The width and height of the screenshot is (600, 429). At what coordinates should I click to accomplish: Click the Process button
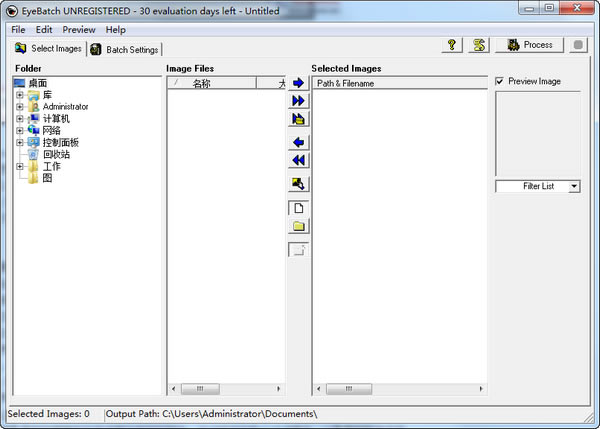(530, 45)
